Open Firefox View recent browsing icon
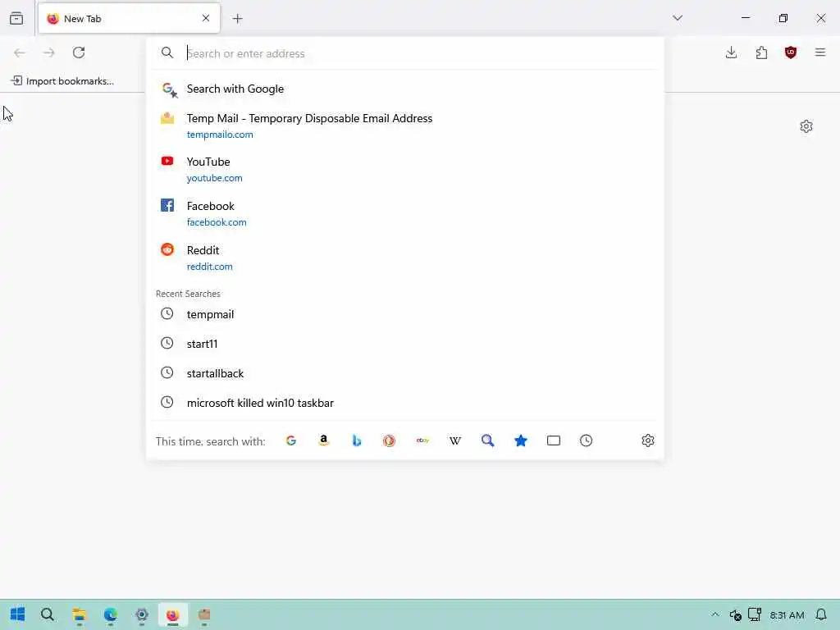The width and height of the screenshot is (840, 630). [x=16, y=18]
